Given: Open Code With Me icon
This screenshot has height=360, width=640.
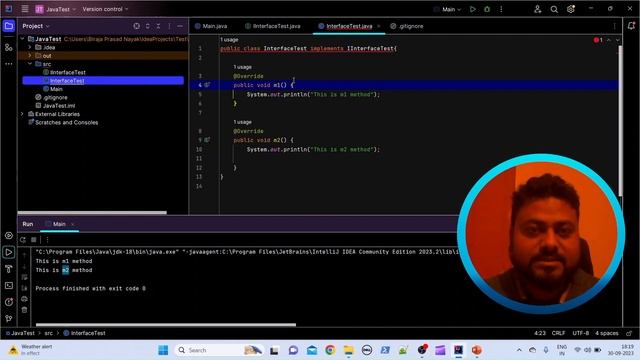Looking at the screenshot, I should (x=538, y=9).
